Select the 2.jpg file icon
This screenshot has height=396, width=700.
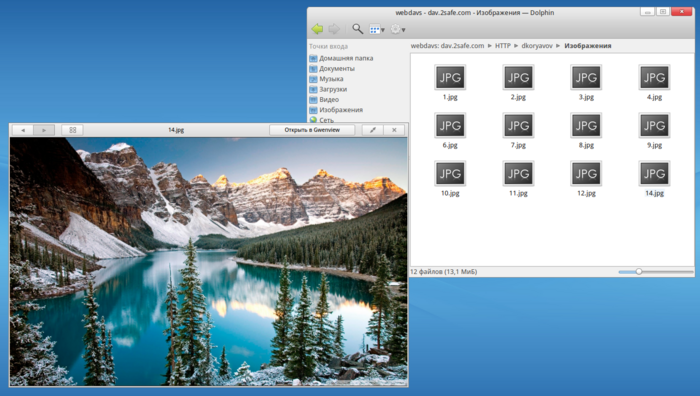click(x=518, y=78)
